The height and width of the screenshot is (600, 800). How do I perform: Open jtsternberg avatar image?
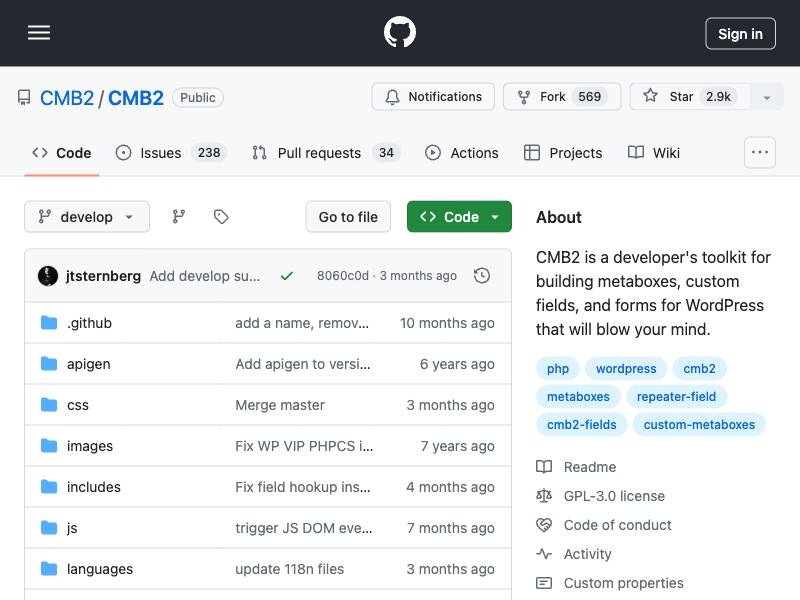[48, 276]
